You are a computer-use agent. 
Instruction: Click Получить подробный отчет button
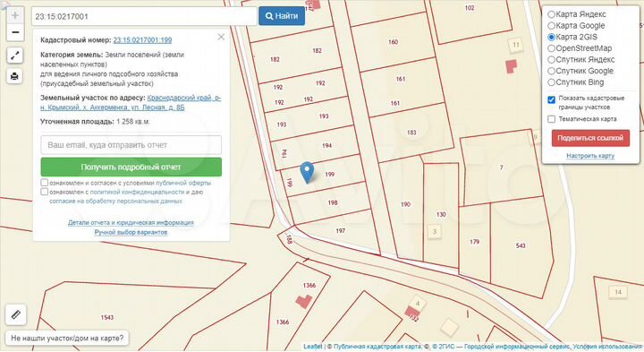click(x=131, y=167)
